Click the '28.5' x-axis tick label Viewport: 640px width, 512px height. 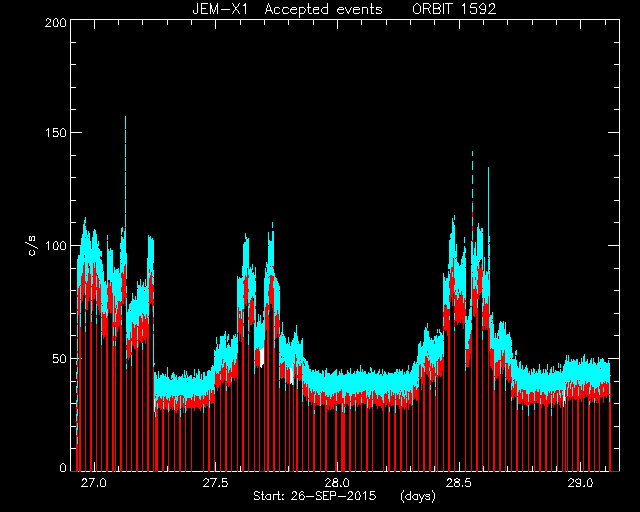[x=459, y=483]
